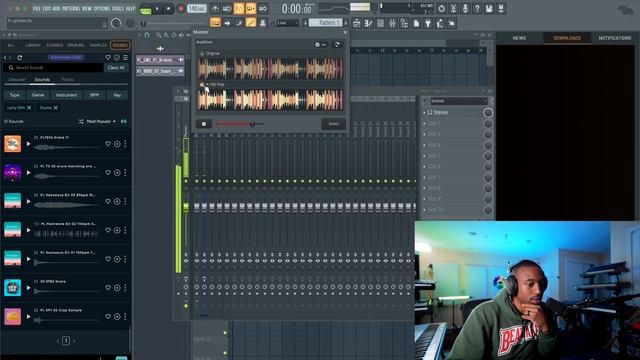Open the hamburger menu in Sounds browser

[x=125, y=58]
